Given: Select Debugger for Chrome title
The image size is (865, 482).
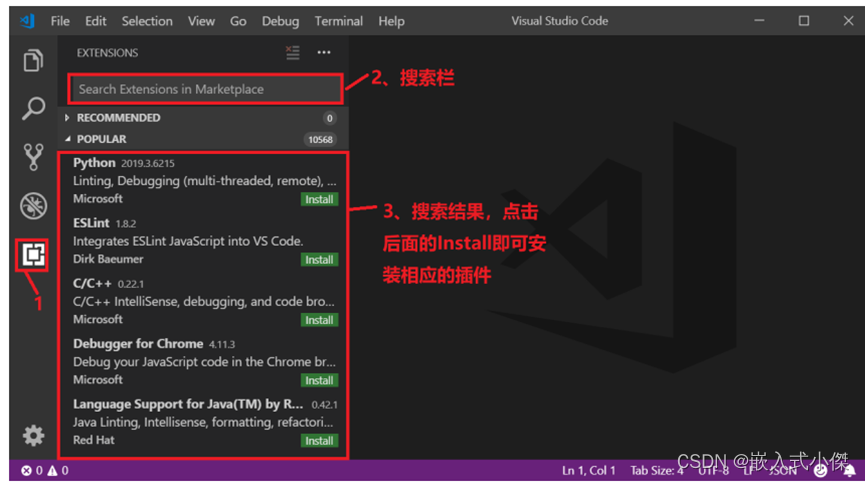Looking at the screenshot, I should [x=138, y=344].
